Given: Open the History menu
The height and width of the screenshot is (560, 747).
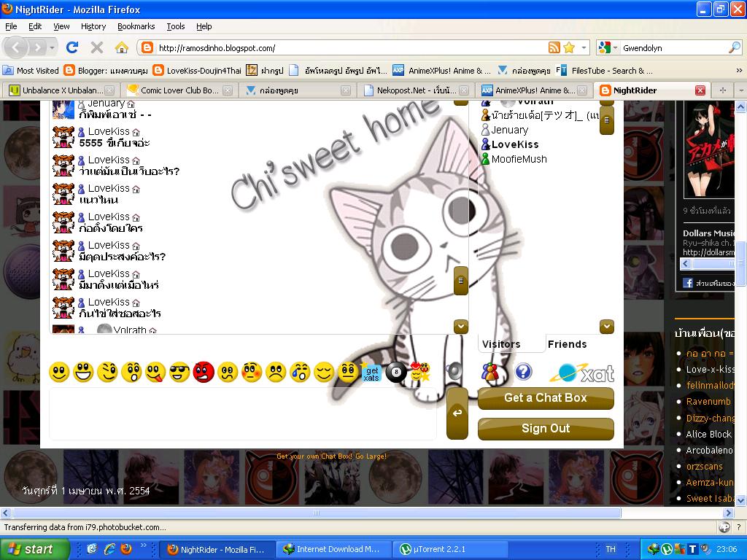Looking at the screenshot, I should [93, 26].
